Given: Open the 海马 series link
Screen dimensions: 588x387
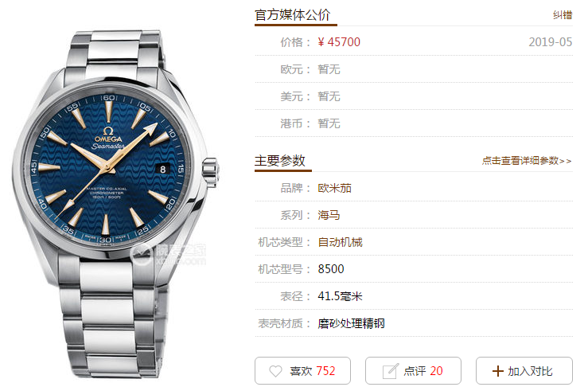Looking at the screenshot, I should (329, 215).
